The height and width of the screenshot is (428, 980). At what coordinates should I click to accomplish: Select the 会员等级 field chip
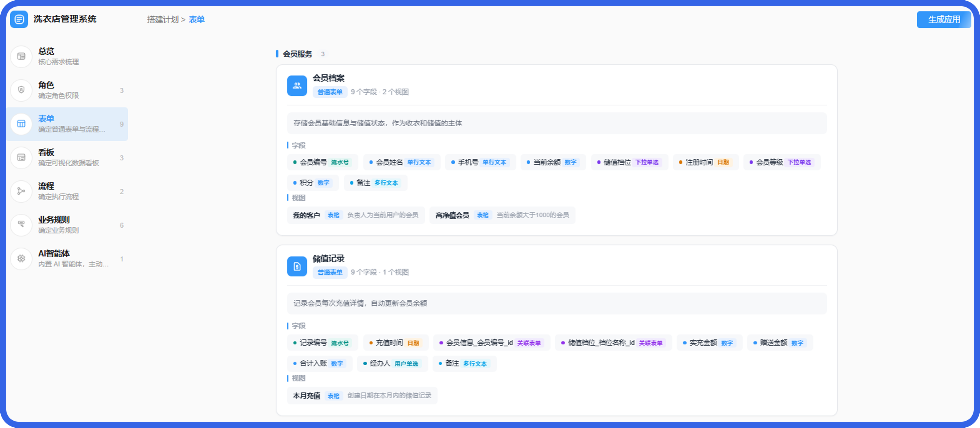point(782,162)
